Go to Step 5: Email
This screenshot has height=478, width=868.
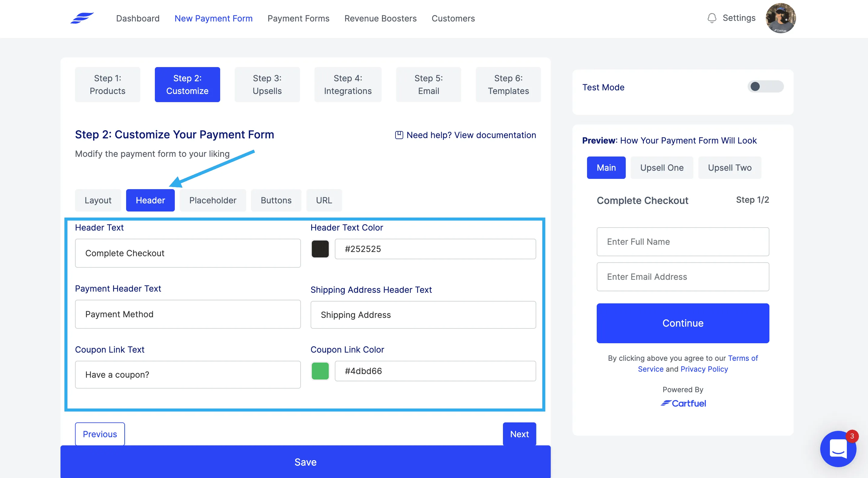429,85
